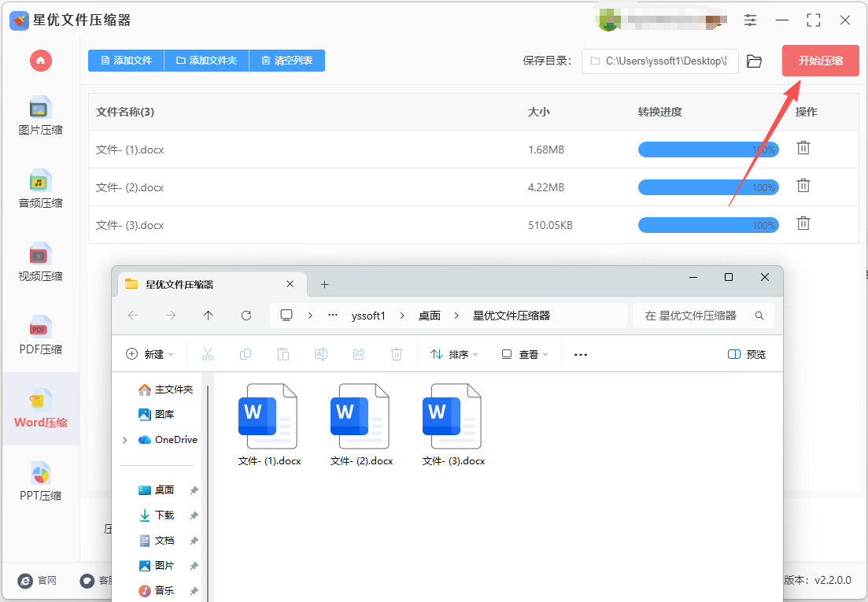Open the 新建 new item dropdown
Screen dimensions: 868x602
(150, 354)
